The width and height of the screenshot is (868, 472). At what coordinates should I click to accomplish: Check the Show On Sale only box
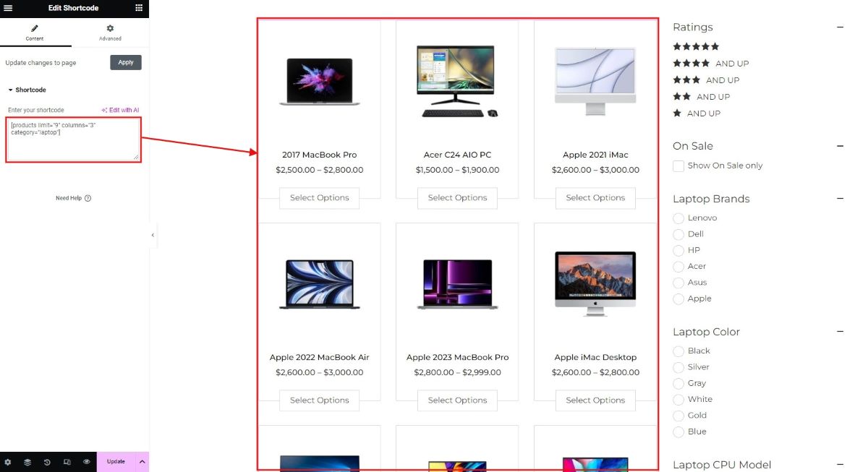(x=678, y=166)
